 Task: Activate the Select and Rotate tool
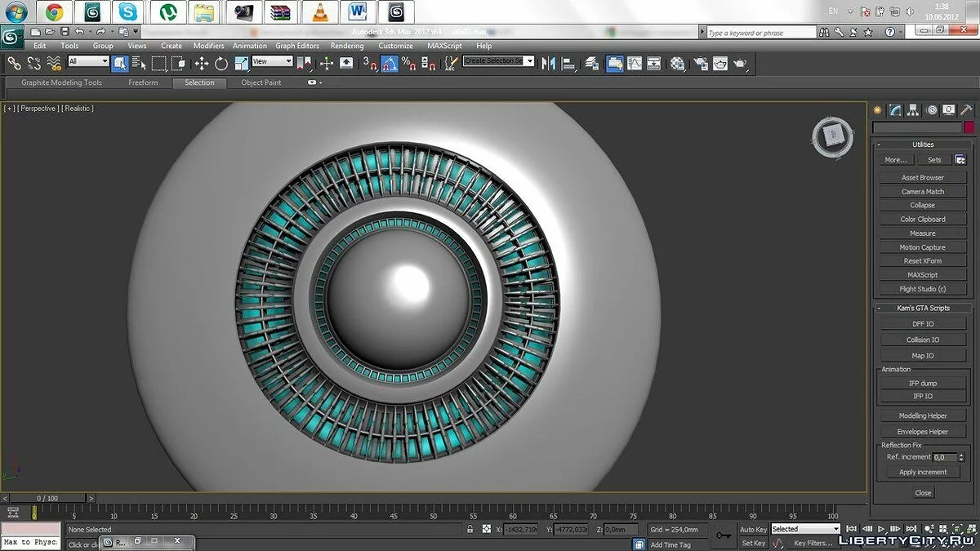tap(221, 63)
